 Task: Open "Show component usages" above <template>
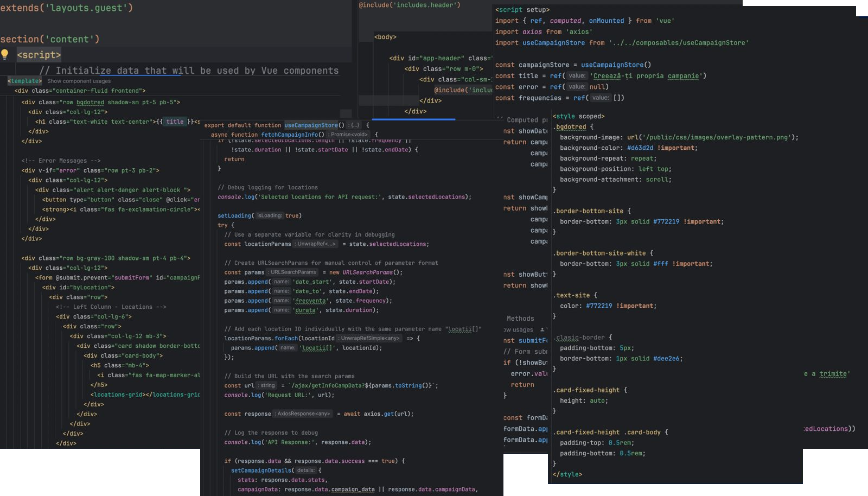coord(79,81)
